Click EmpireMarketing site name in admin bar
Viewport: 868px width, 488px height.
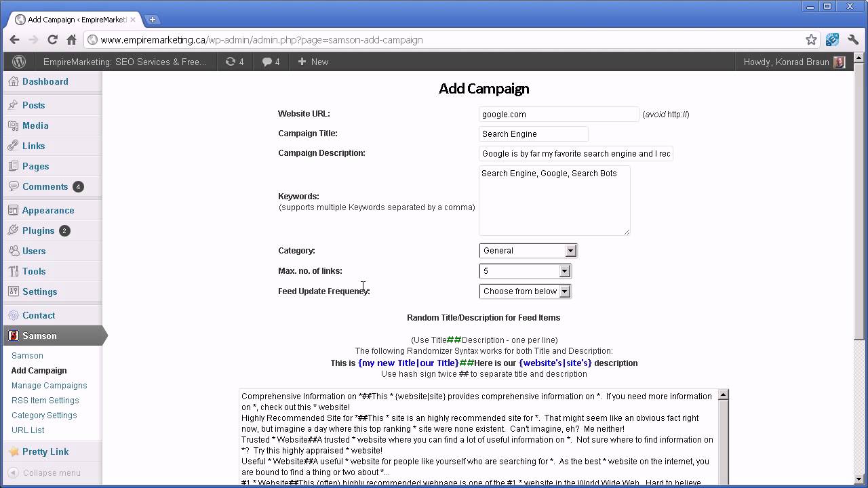click(125, 62)
